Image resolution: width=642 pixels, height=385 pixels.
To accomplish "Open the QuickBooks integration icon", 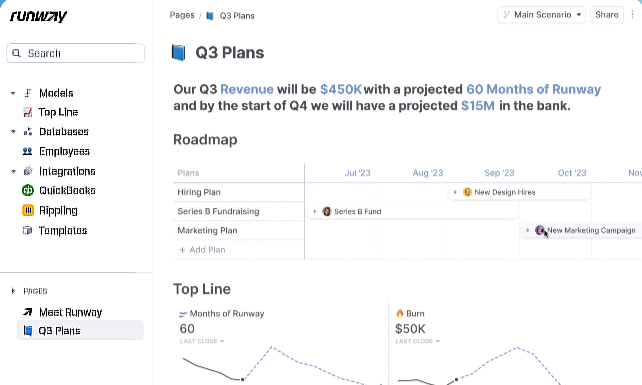I will point(27,190).
